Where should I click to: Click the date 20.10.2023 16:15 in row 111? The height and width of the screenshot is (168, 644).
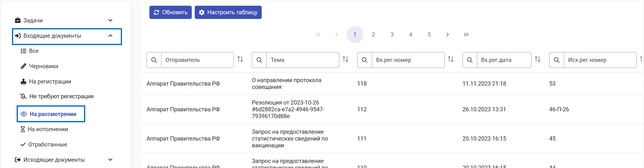pyautogui.click(x=484, y=139)
